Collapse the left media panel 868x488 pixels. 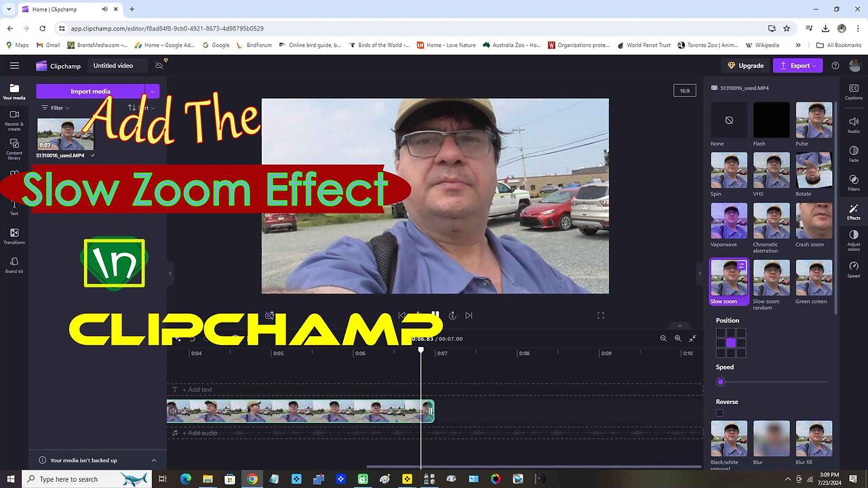170,273
